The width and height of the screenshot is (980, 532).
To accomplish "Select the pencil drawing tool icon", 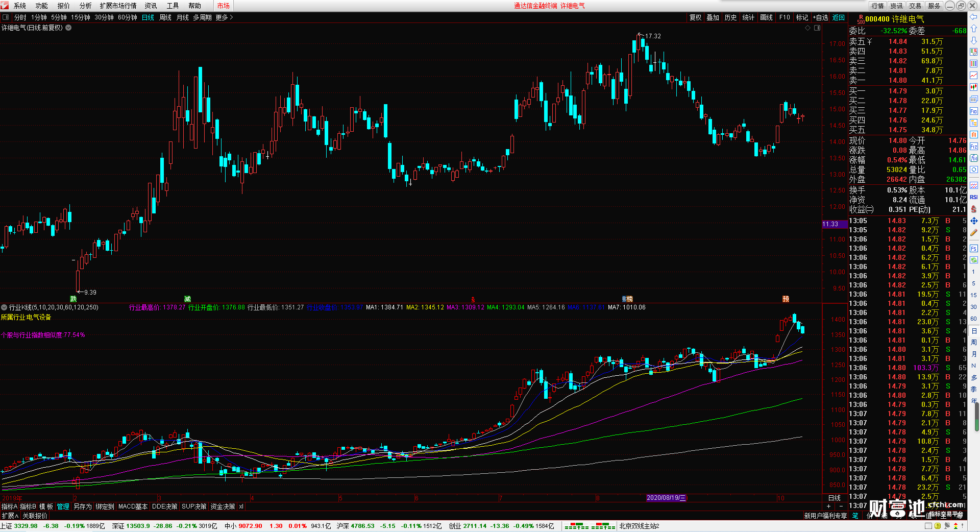I will 973,232.
